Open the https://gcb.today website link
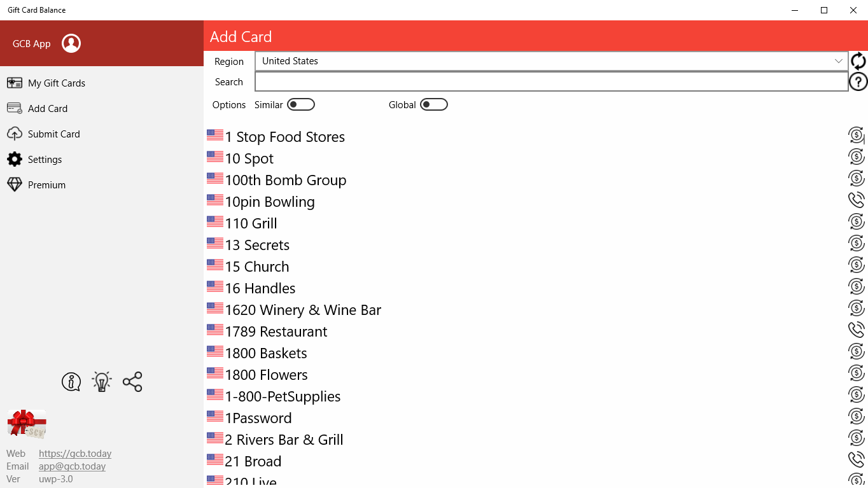Screen dimensions: 868x488 (74, 453)
